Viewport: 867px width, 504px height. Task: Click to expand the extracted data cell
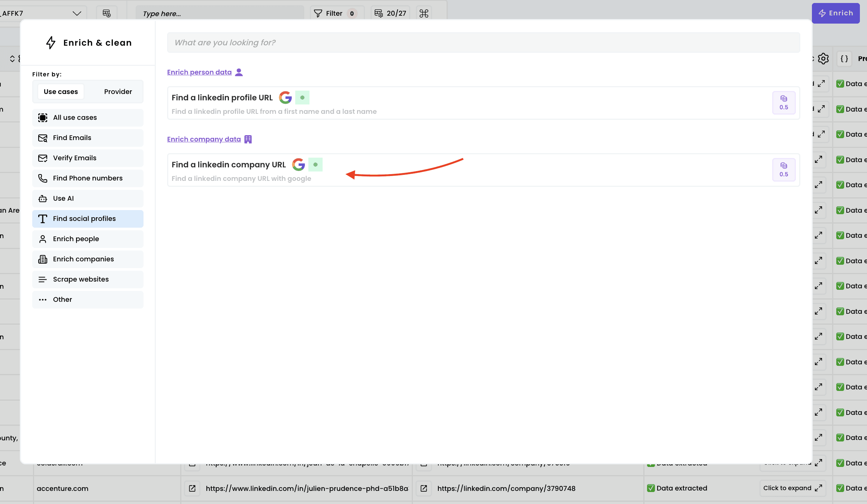792,488
